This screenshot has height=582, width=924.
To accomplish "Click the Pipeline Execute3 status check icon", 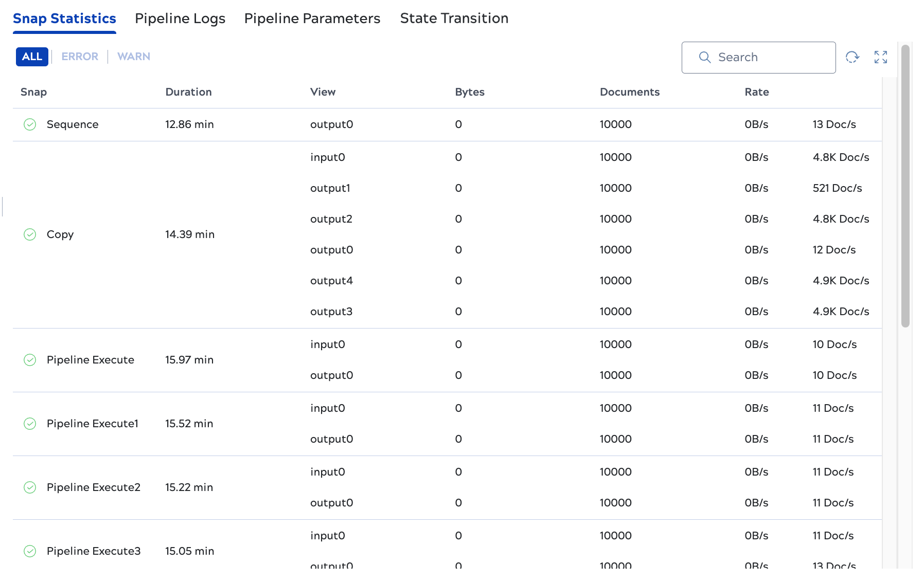I will point(30,551).
